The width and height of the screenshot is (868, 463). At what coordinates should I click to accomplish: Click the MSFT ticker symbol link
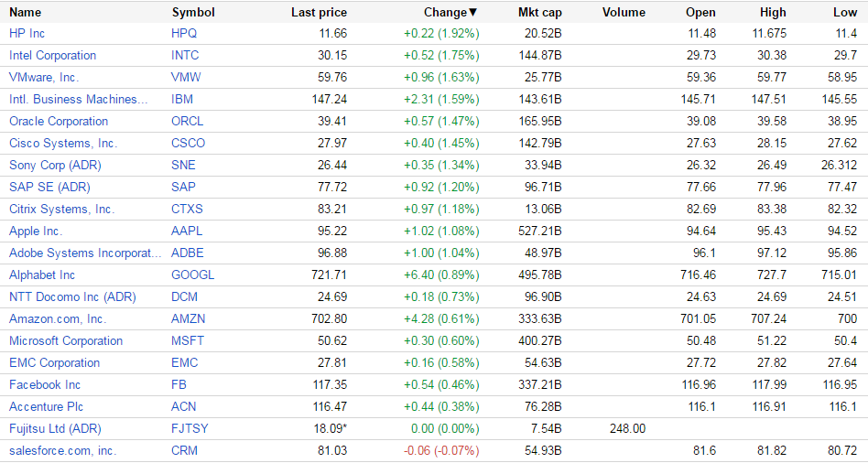[x=187, y=340]
